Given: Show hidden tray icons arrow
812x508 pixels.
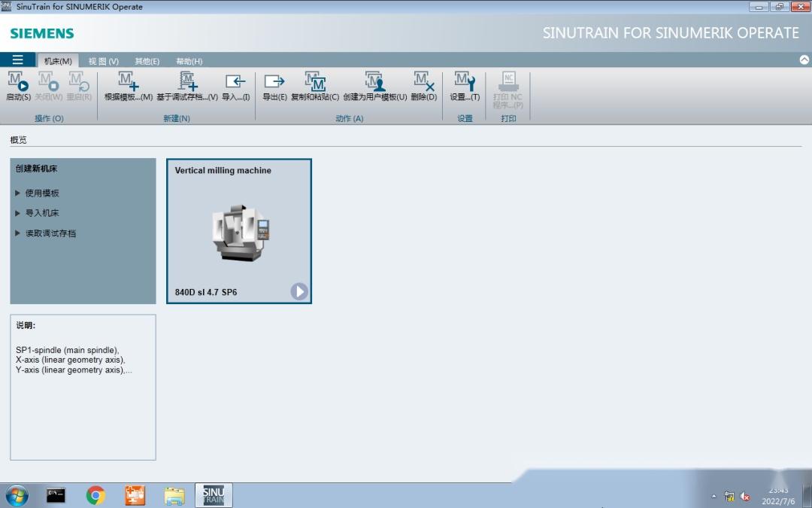Looking at the screenshot, I should (x=714, y=496).
